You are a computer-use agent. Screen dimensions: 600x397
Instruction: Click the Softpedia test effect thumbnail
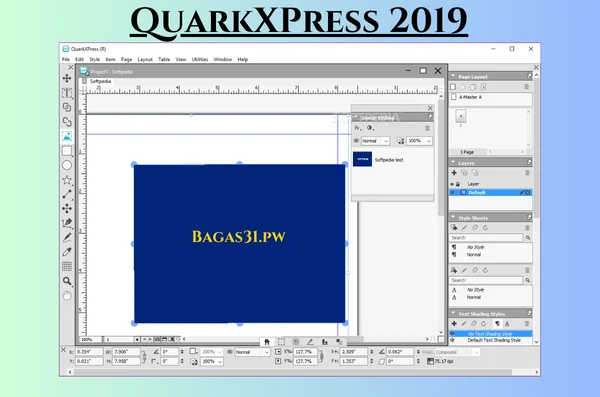click(362, 159)
